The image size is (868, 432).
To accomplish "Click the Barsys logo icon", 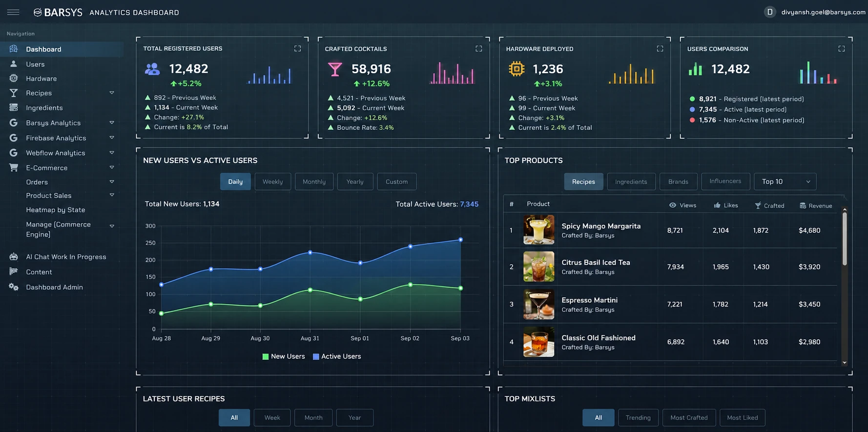I will click(x=38, y=12).
